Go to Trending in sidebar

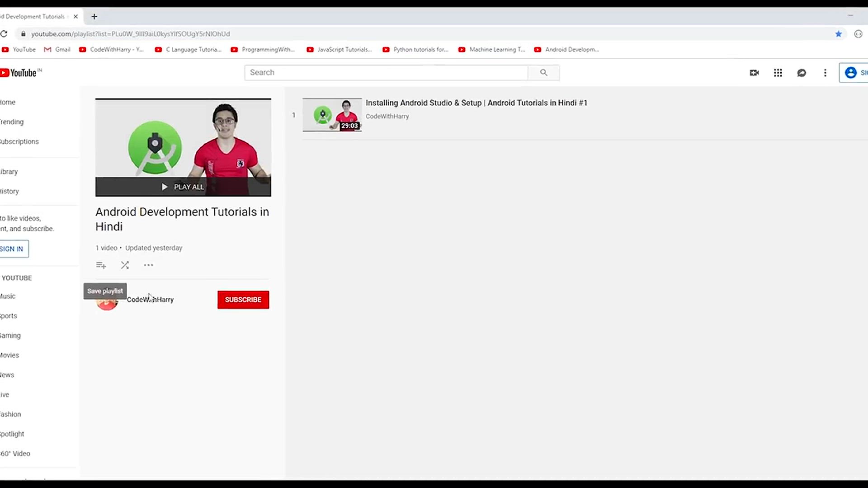tap(12, 122)
